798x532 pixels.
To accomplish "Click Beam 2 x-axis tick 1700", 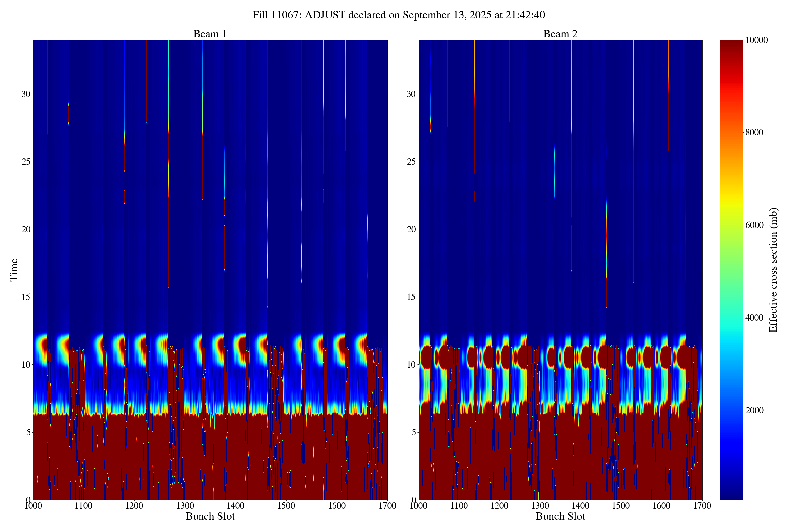I will (x=702, y=506).
